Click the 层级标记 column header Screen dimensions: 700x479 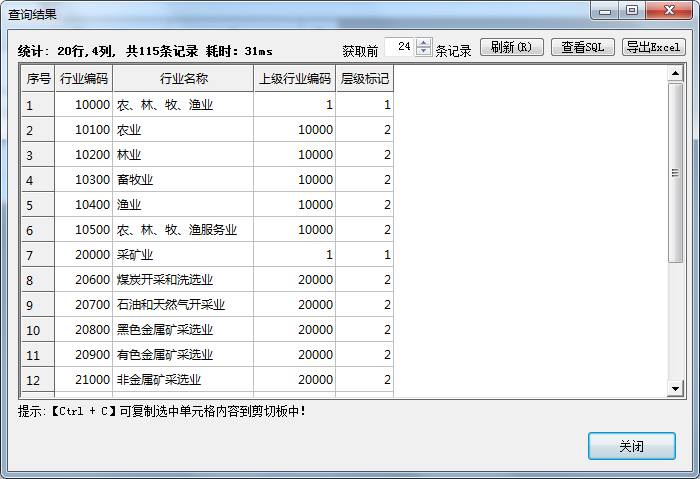[x=364, y=79]
